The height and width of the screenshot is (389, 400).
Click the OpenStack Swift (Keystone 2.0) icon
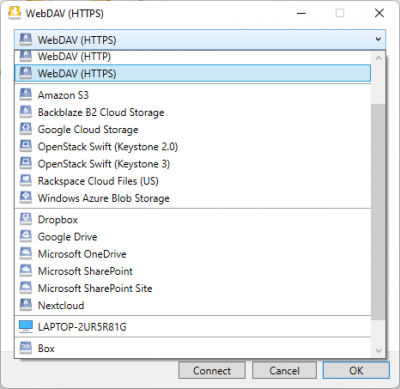tap(26, 146)
